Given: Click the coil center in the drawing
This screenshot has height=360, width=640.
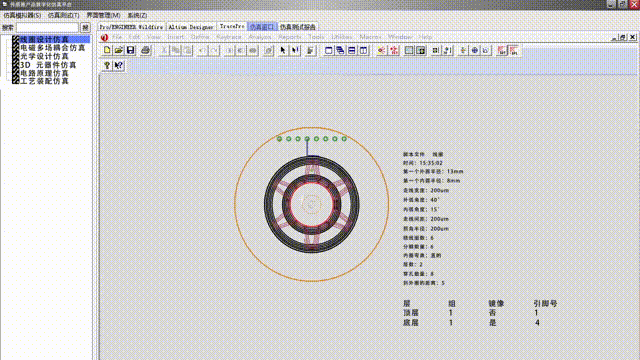Looking at the screenshot, I should (x=311, y=204).
